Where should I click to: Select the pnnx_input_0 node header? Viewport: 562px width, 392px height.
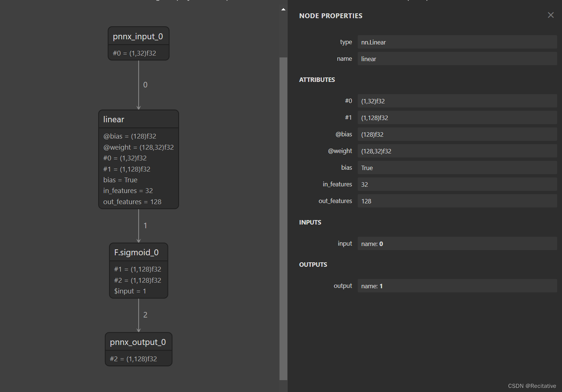coord(139,36)
